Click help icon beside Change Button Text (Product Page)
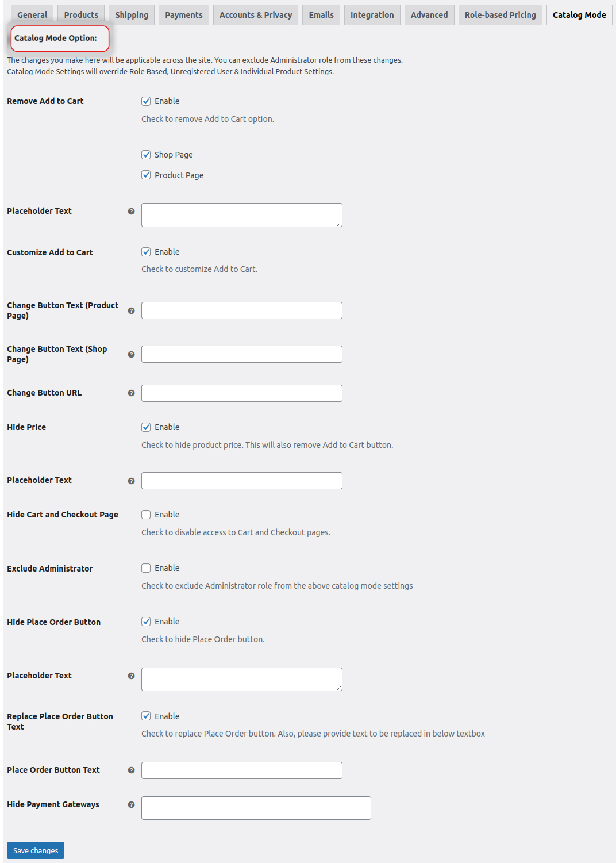 (131, 310)
